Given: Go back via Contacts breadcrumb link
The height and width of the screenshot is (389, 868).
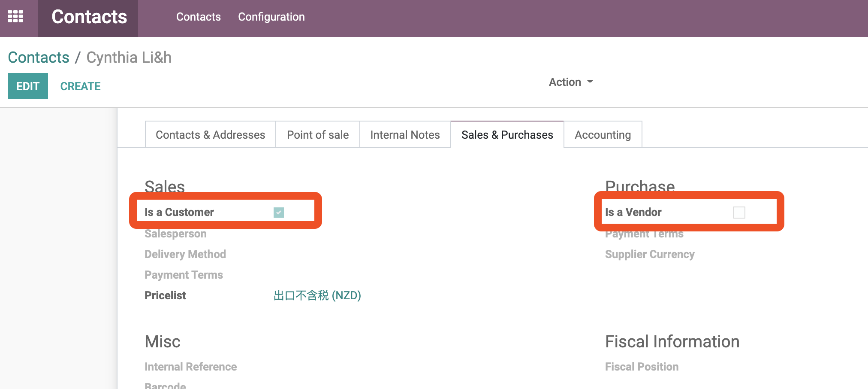Looking at the screenshot, I should click(x=39, y=57).
